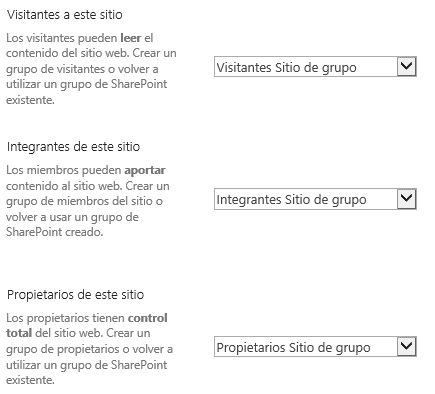This screenshot has width=435, height=394.
Task: Expand the Visitantes Sitio de grupo dropdown arrow
Action: pos(406,67)
